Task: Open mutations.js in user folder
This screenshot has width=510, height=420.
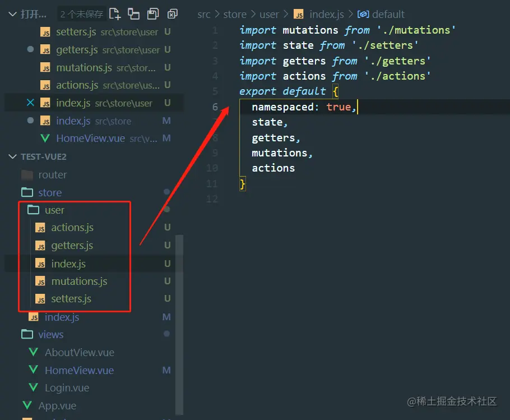Action: 79,281
